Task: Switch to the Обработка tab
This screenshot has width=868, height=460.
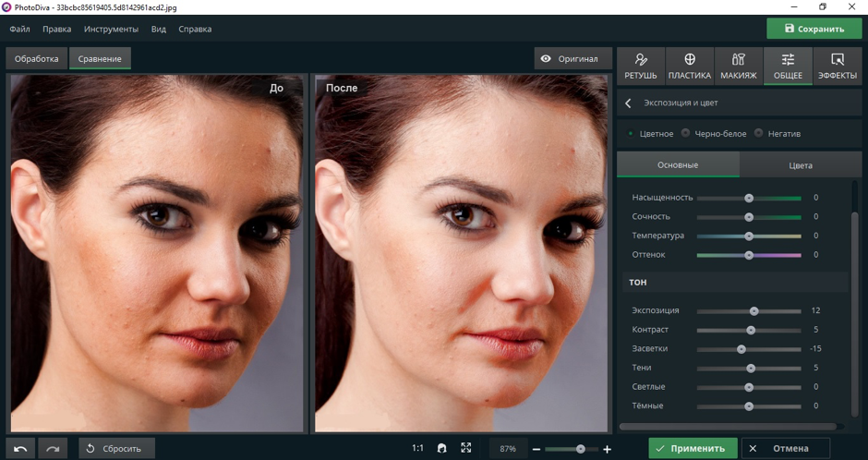Action: (x=36, y=59)
